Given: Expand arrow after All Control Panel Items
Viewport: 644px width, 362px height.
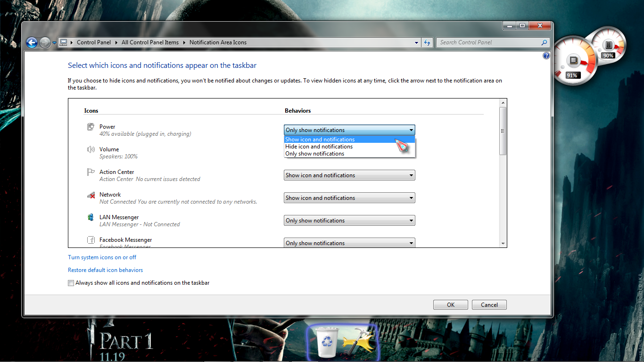Looking at the screenshot, I should (184, 42).
